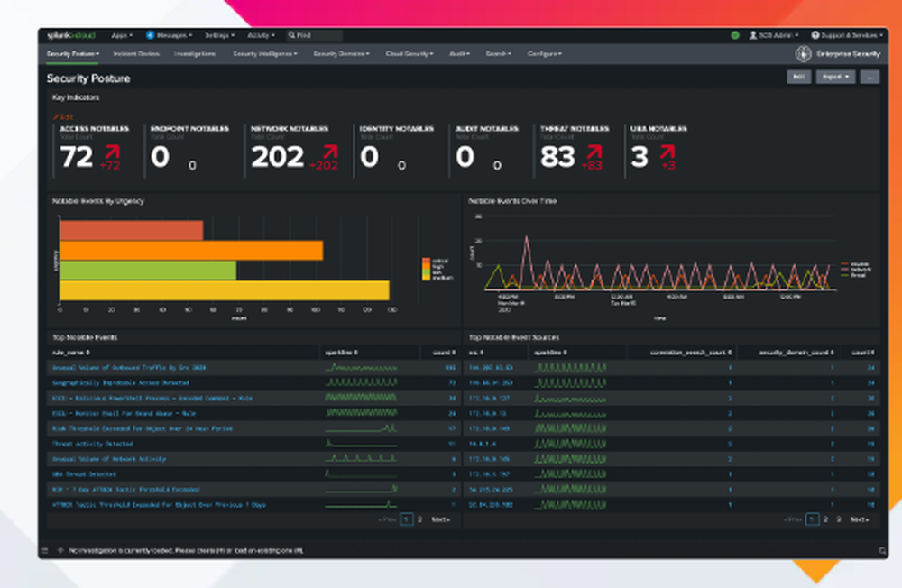Image resolution: width=902 pixels, height=588 pixels.
Task: Open Unusual Volume of Network Activity event
Action: pyautogui.click(x=109, y=459)
